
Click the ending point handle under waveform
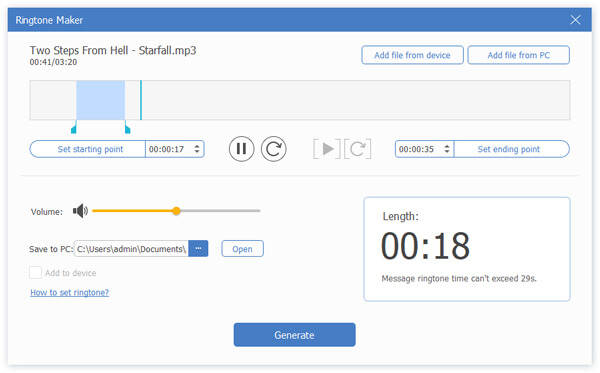click(x=127, y=127)
